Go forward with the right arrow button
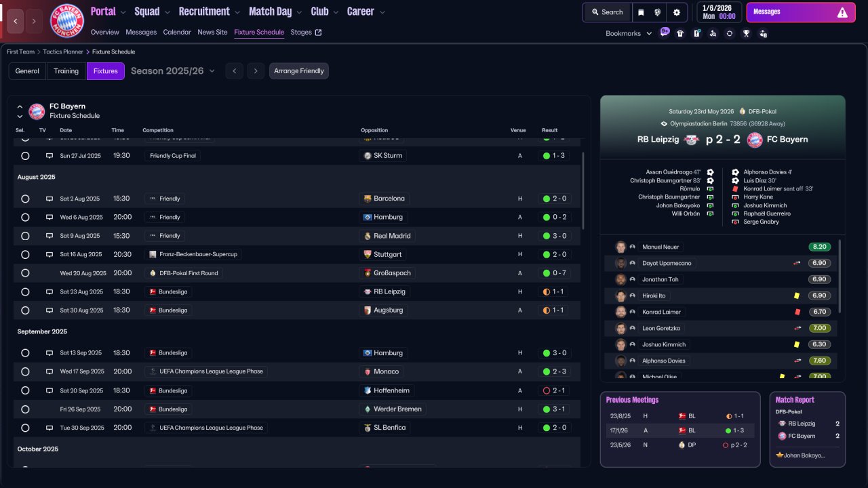868x488 pixels. click(34, 21)
